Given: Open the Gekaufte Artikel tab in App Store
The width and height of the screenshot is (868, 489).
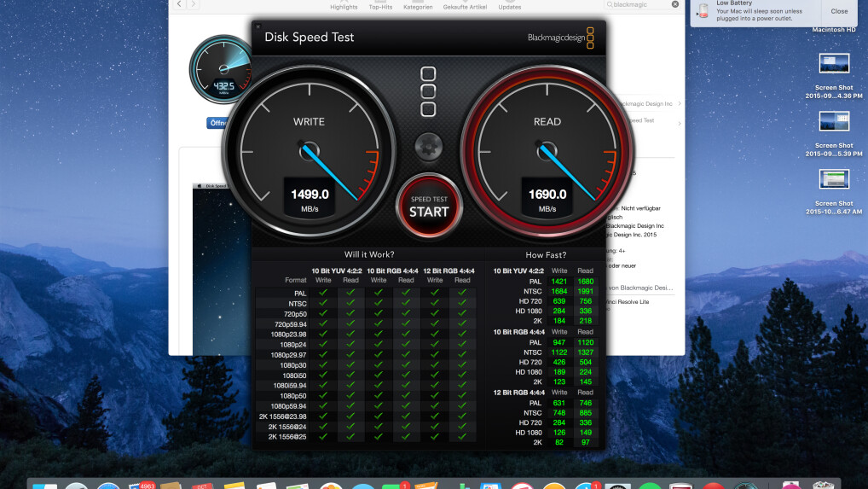Looking at the screenshot, I should point(465,7).
